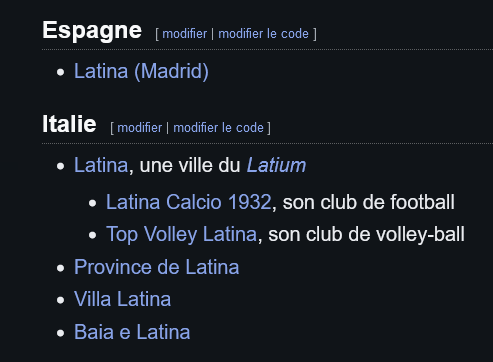Visit the Top Volley Latina link
This screenshot has height=362, width=493.
tap(181, 234)
